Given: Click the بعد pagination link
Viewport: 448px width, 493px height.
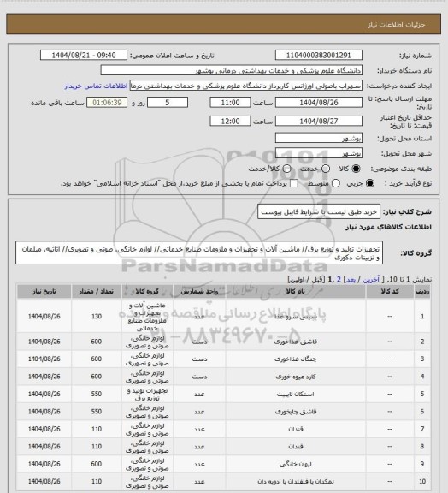Looking at the screenshot, I should [351, 280].
